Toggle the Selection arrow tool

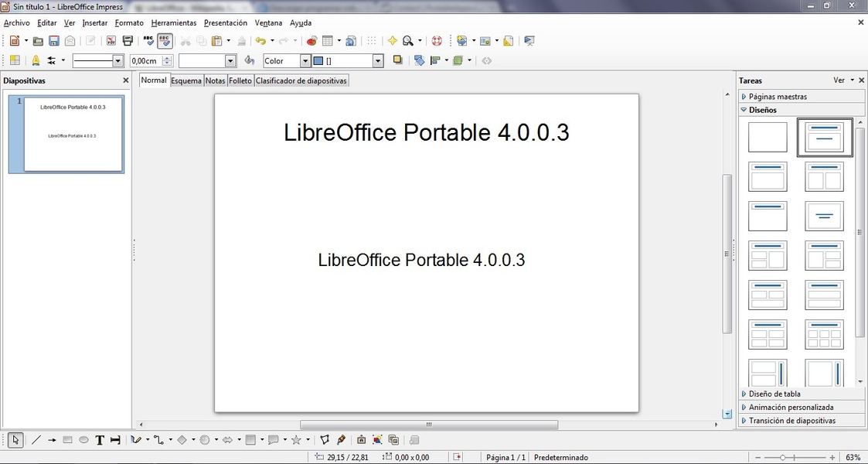16,440
